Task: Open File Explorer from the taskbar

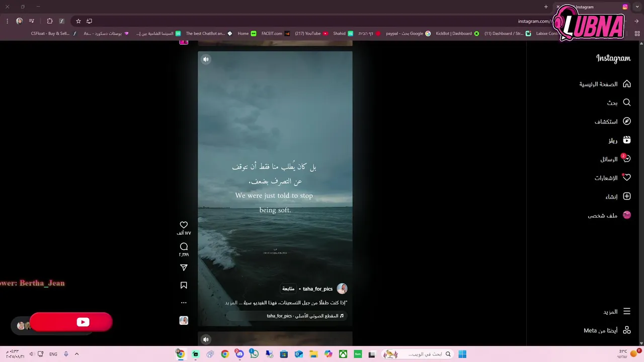Action: tap(313, 354)
